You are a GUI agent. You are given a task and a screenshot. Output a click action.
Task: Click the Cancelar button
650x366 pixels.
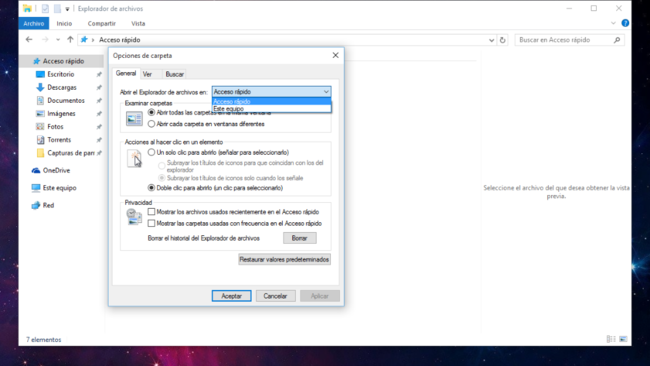click(275, 296)
